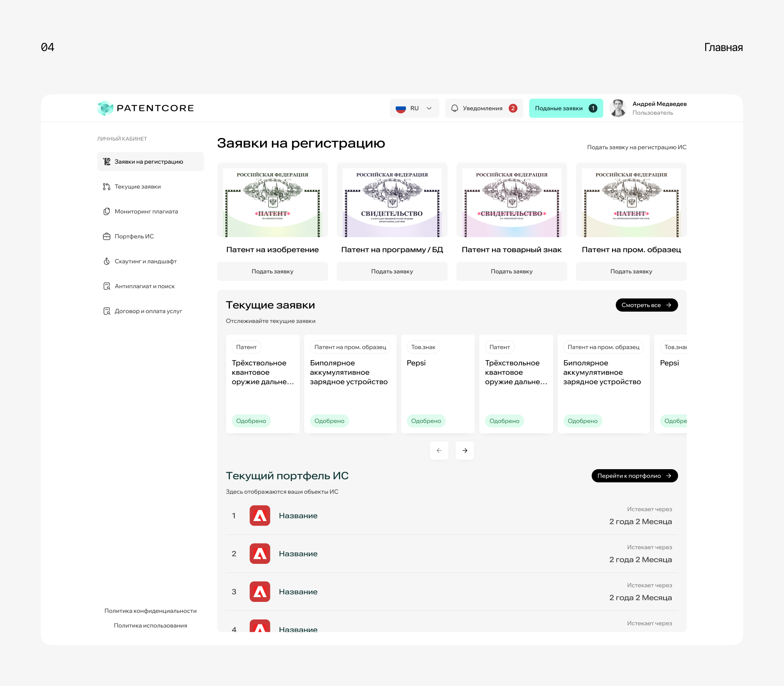Image resolution: width=784 pixels, height=686 pixels.
Task: Click the notifications bell icon
Action: tap(454, 108)
